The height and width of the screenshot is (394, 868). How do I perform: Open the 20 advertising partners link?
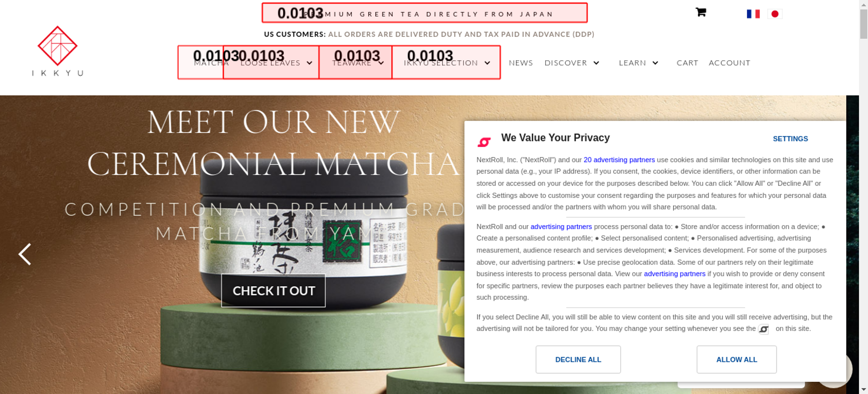click(619, 160)
